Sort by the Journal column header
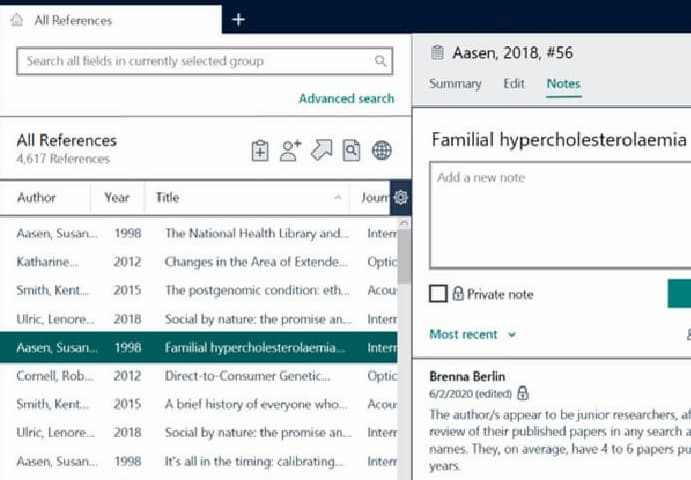Image resolution: width=691 pixels, height=480 pixels. (x=375, y=197)
